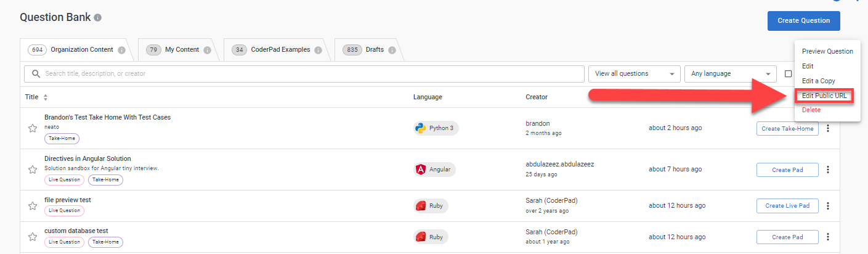
Task: Expand the View all questions dropdown
Action: pyautogui.click(x=634, y=74)
